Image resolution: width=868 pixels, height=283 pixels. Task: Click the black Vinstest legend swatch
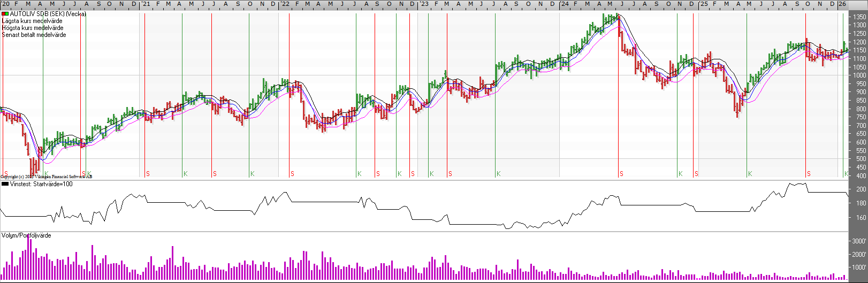tap(5, 184)
